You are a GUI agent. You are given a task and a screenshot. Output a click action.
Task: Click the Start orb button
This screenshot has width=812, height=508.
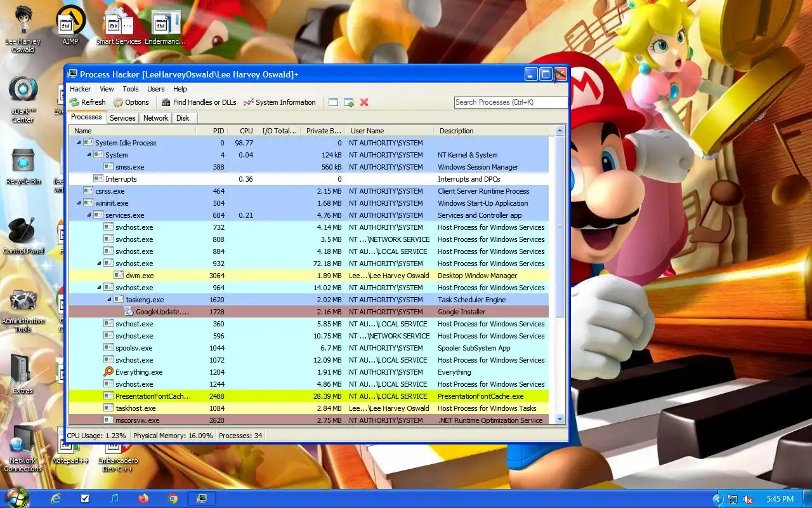point(16,497)
